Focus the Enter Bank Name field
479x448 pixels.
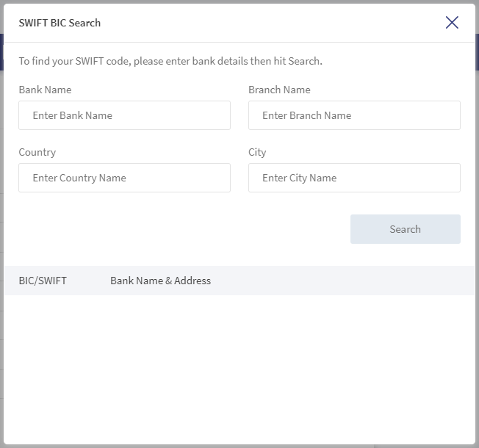[x=124, y=115]
